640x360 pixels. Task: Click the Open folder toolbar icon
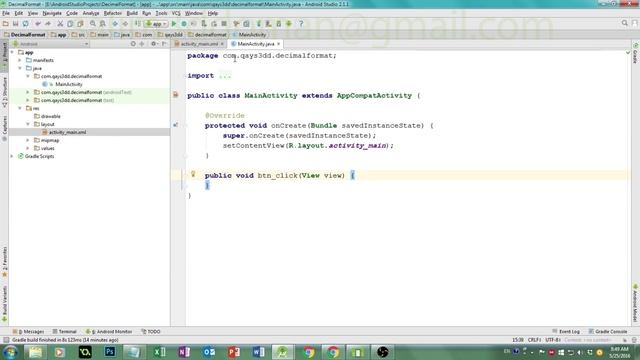coord(6,24)
